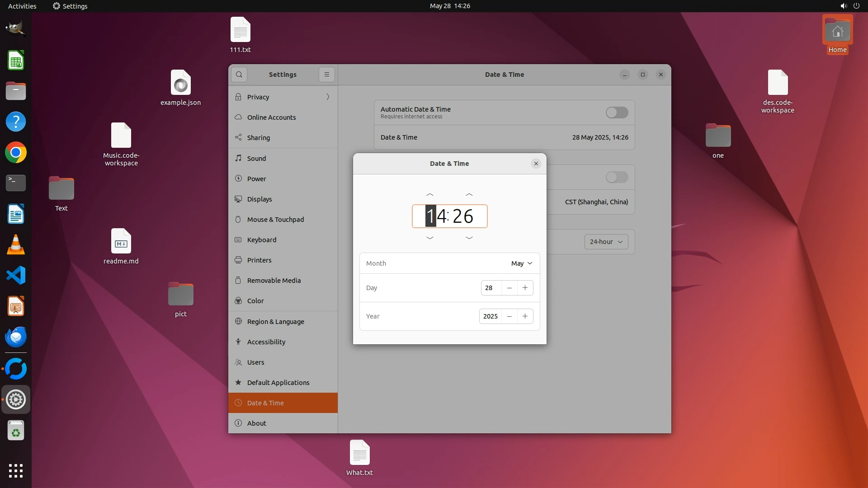Open Visual Studio Code from the dock
The height and width of the screenshot is (488, 868).
16,275
